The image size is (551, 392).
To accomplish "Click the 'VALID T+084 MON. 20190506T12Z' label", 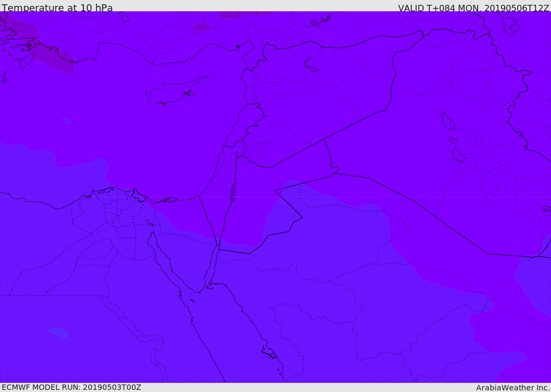I will point(474,8).
